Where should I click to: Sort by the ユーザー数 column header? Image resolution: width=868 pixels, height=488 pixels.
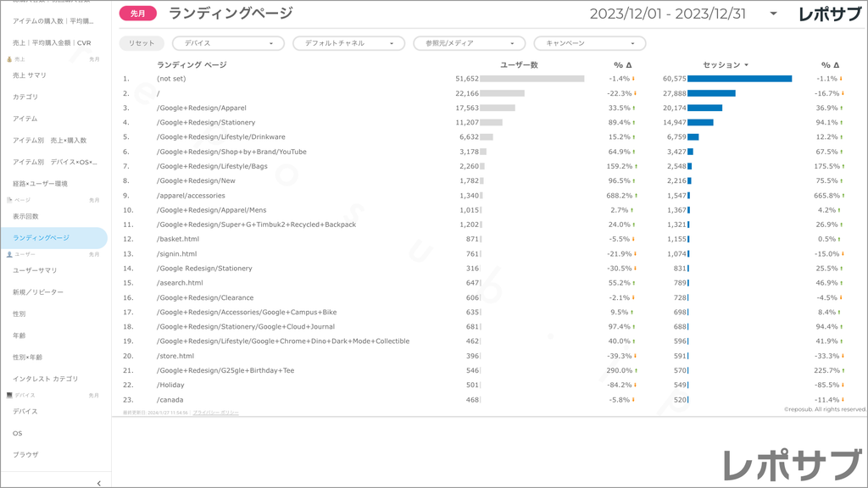(x=519, y=65)
